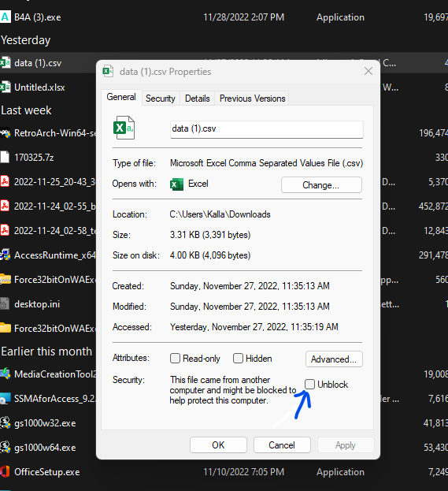Viewport: 448px width, 491px height.
Task: Select the AccessRuntime_x64 installer icon
Action: pyautogui.click(x=5, y=255)
